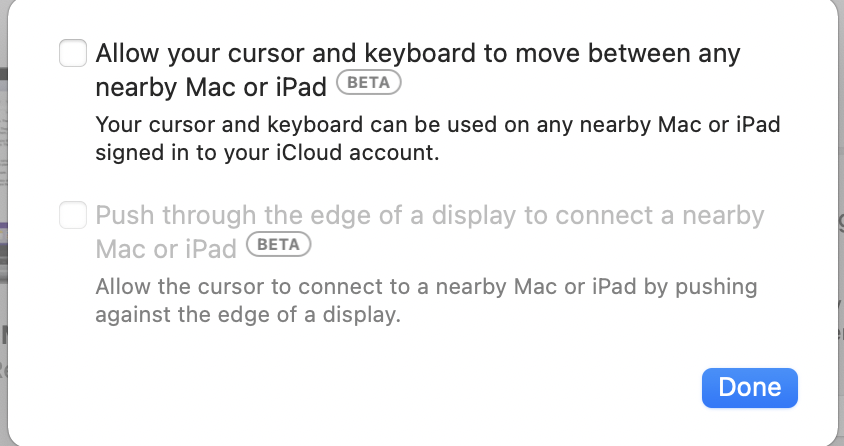Click the "nearby Mac or iPad" text beside first BETA badge
Screen dimensions: 844x446
point(211,87)
